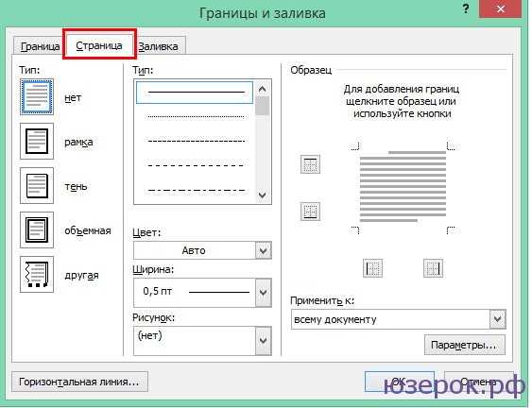Toggle left border button in Образец preview
Image resolution: width=532 pixels, height=408 pixels.
point(372,268)
